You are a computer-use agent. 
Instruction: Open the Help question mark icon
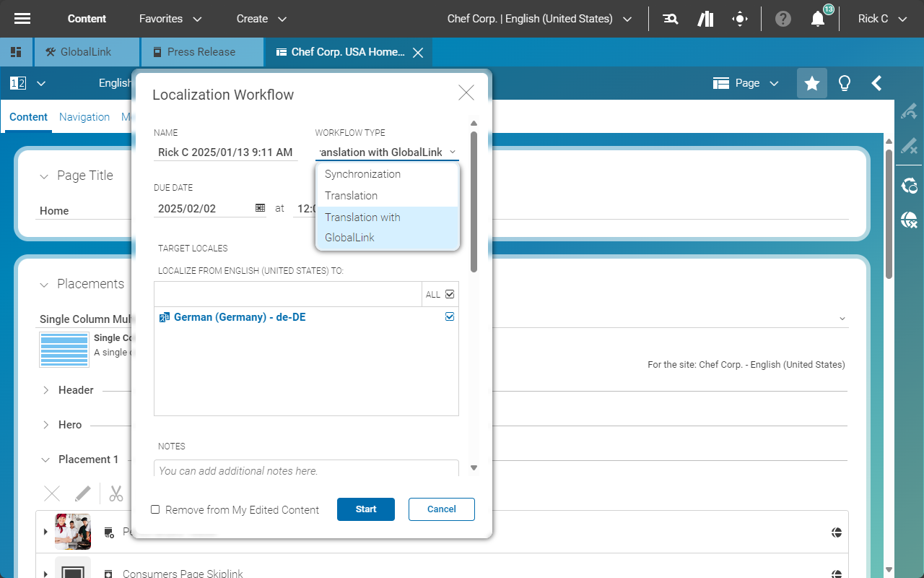[x=783, y=18]
